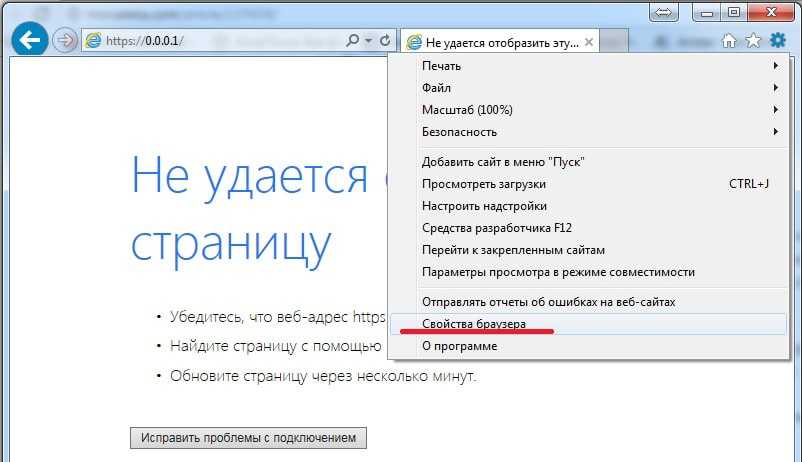Refresh the page with the reload icon
This screenshot has height=462, width=802.
tap(385, 41)
